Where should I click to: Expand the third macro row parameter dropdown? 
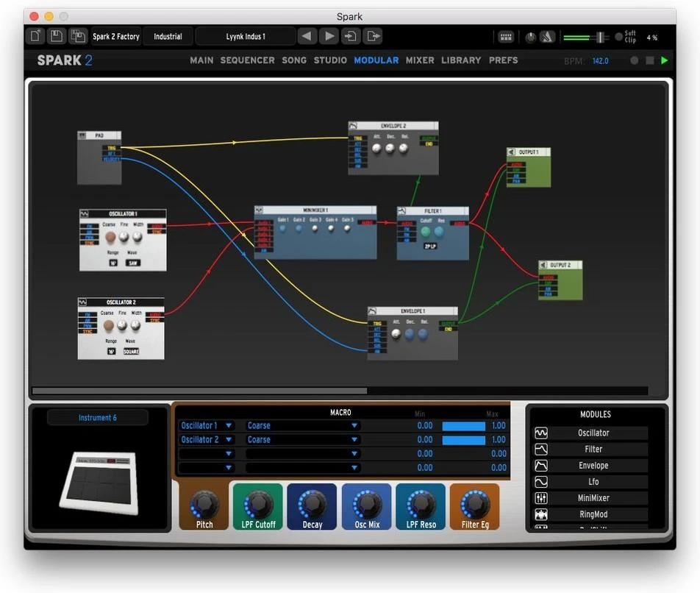[354, 454]
